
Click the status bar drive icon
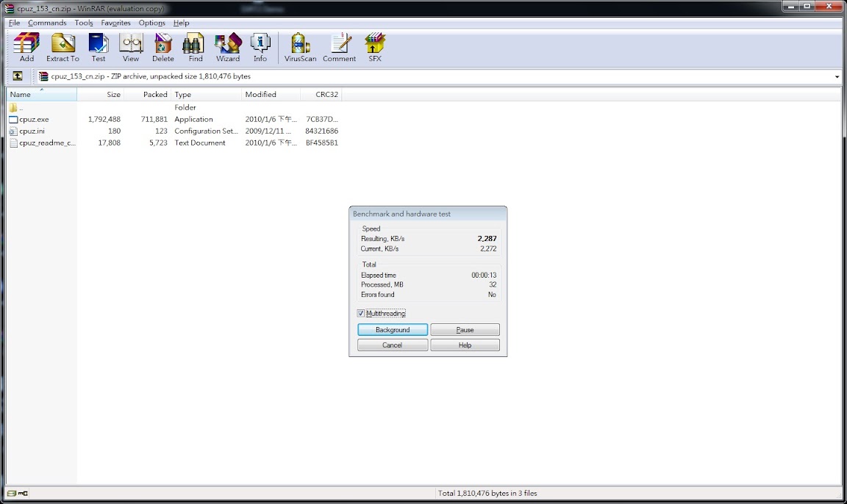coord(11,493)
